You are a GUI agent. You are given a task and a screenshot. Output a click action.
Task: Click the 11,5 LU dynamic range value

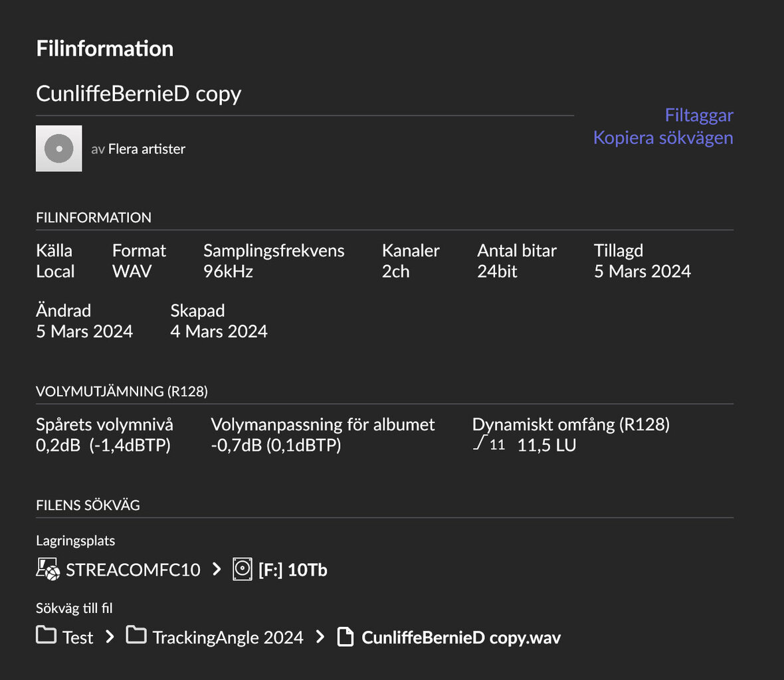click(547, 445)
